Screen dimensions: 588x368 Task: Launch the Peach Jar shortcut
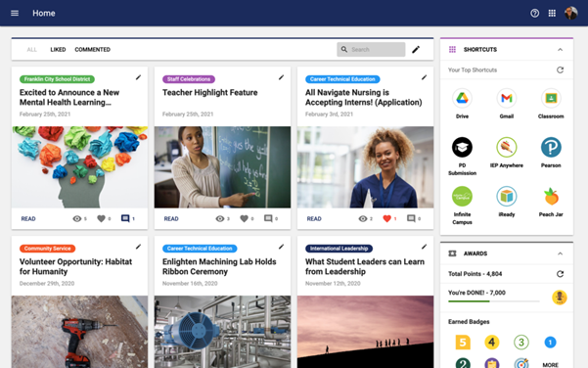tap(551, 196)
